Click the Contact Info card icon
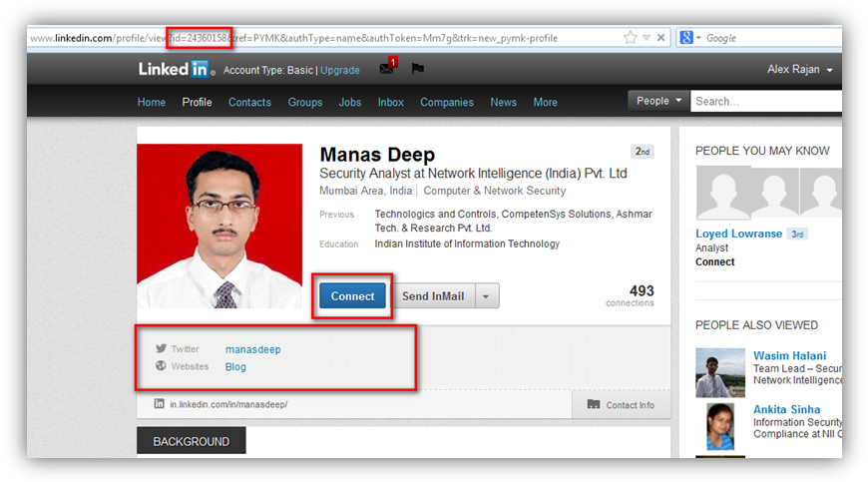868x482 pixels. click(594, 404)
